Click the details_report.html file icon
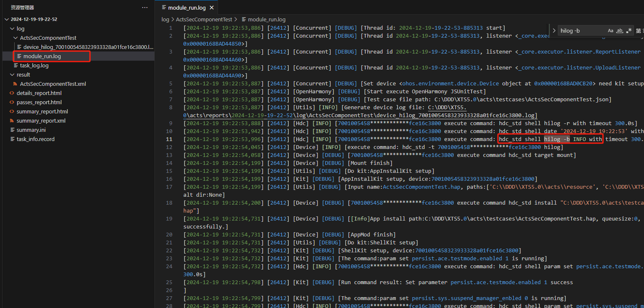Image resolution: width=644 pixels, height=308 pixels. [12, 93]
